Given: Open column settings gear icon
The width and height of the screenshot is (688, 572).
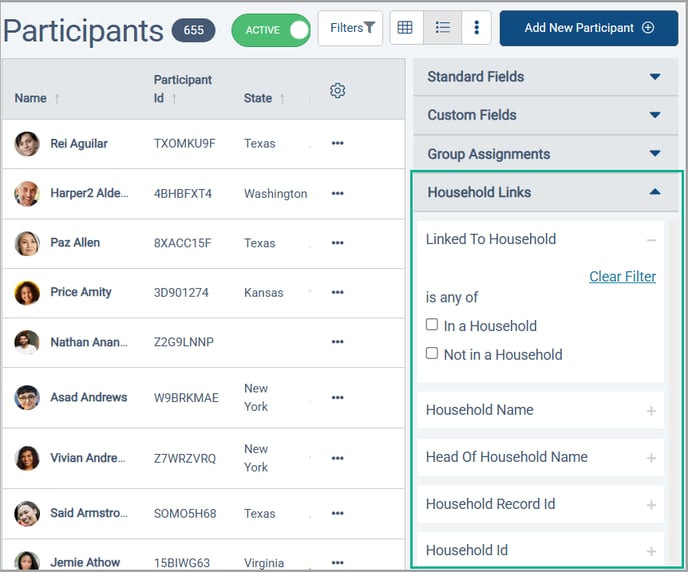Looking at the screenshot, I should pos(337,90).
